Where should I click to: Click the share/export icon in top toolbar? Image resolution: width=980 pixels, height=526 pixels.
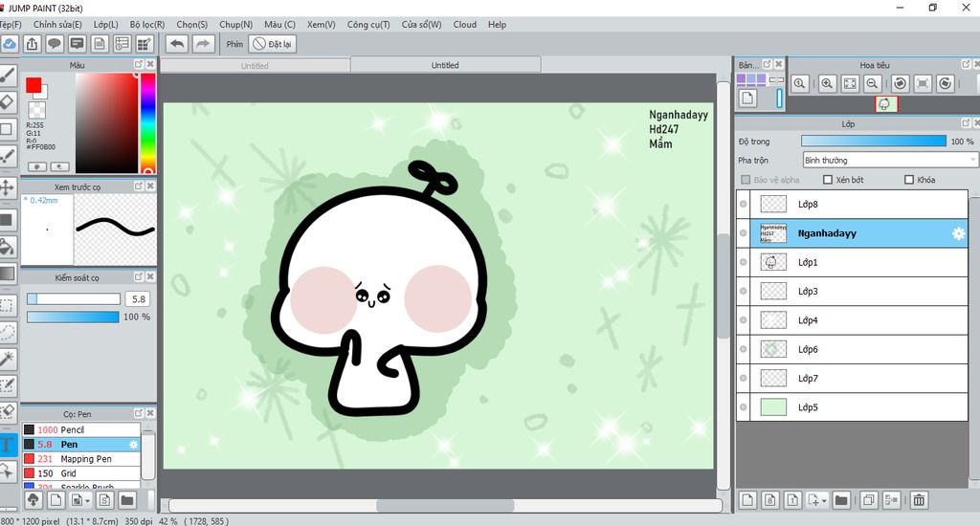pos(32,44)
